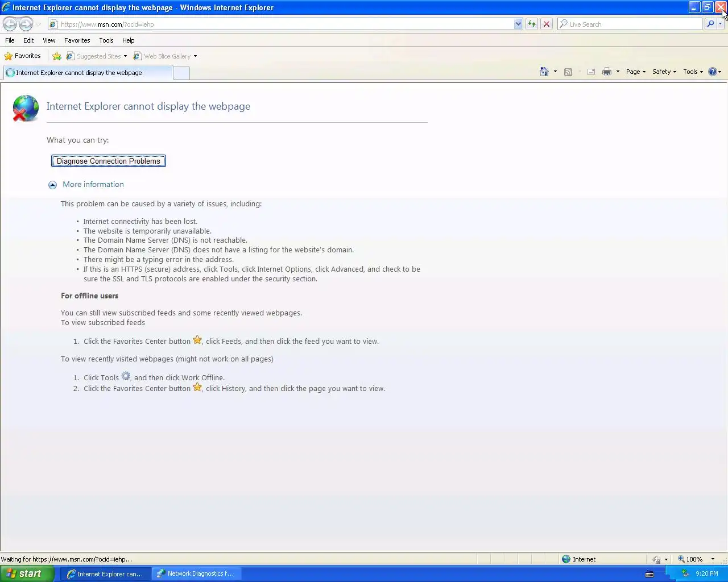
Task: Click the Internet Explorer logo in title bar
Action: coord(6,7)
